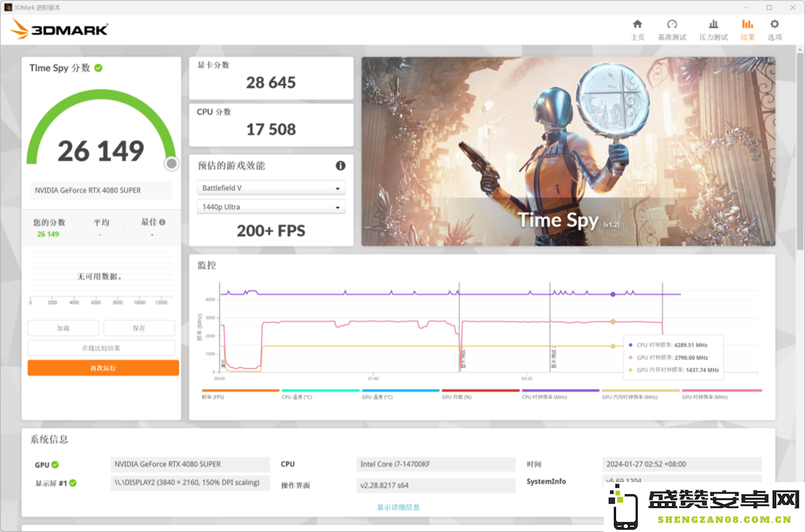Click the green 26 149 under 您的分数
Viewport: 805px width, 532px height.
pyautogui.click(x=47, y=234)
